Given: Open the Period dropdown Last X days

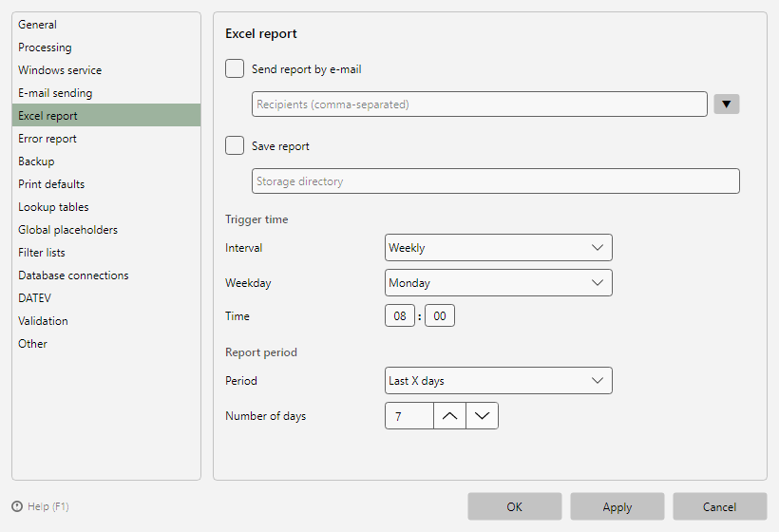Looking at the screenshot, I should click(499, 381).
